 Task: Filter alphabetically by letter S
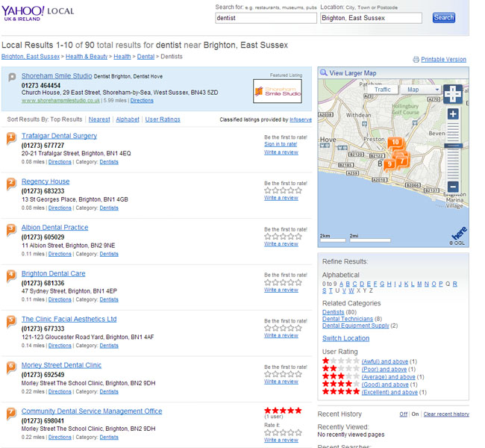click(324, 290)
